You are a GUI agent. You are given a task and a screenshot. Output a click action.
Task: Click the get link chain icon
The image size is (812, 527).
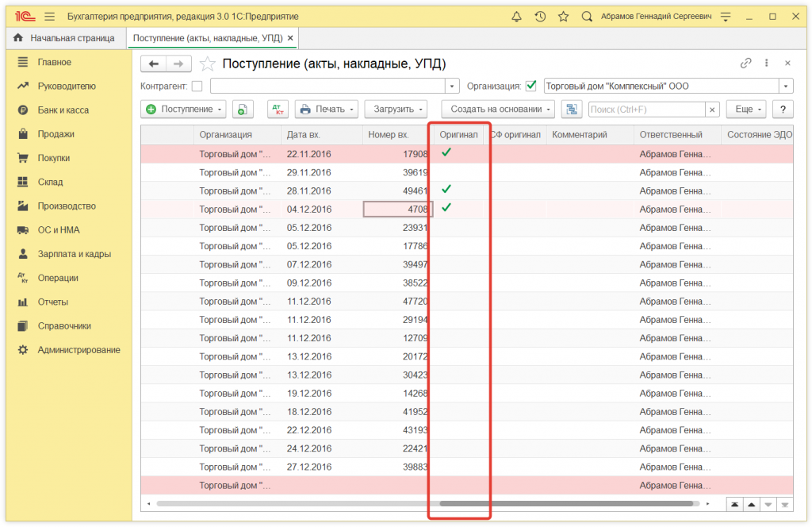(x=745, y=63)
